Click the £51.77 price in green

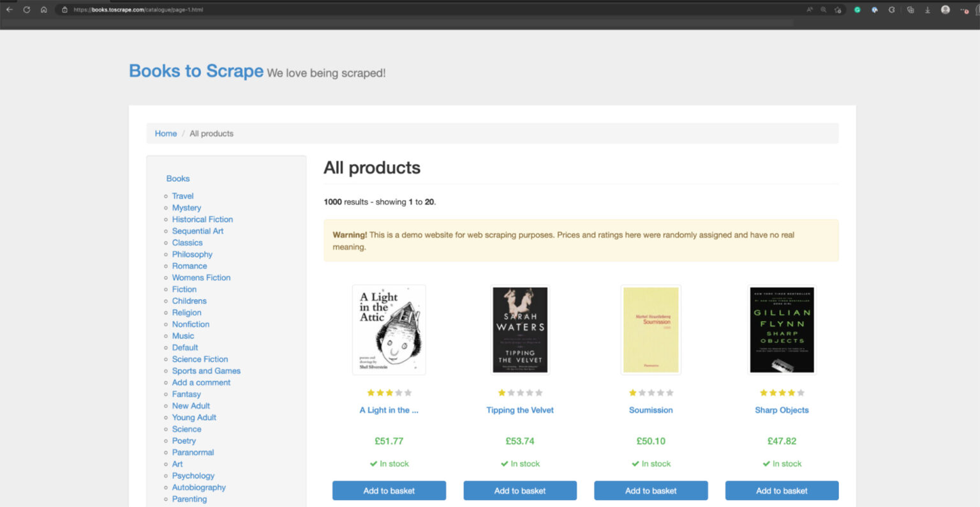389,441
